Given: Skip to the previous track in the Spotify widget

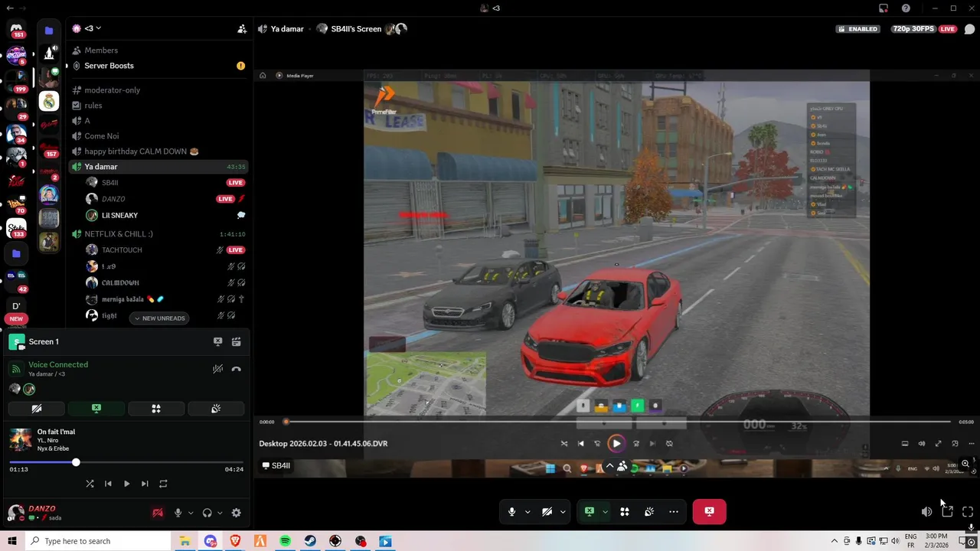Looking at the screenshot, I should pos(108,484).
